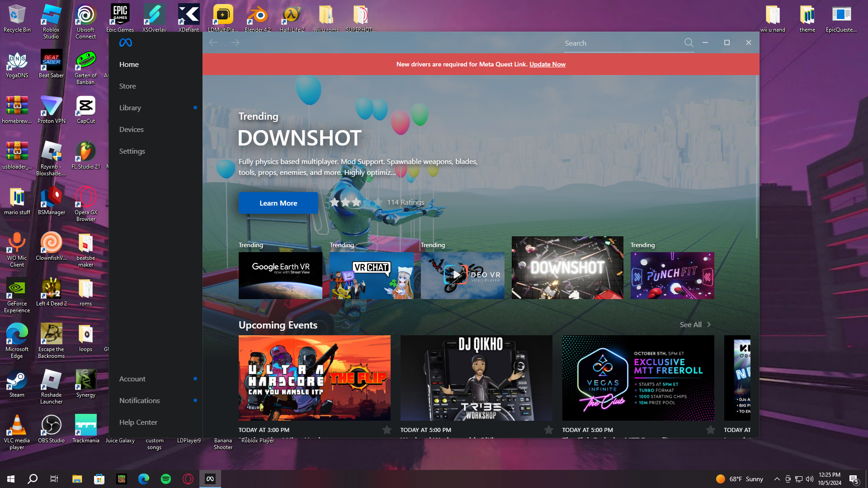Viewport: 868px width, 488px height.
Task: Star the DJ Qikho event
Action: coord(548,430)
